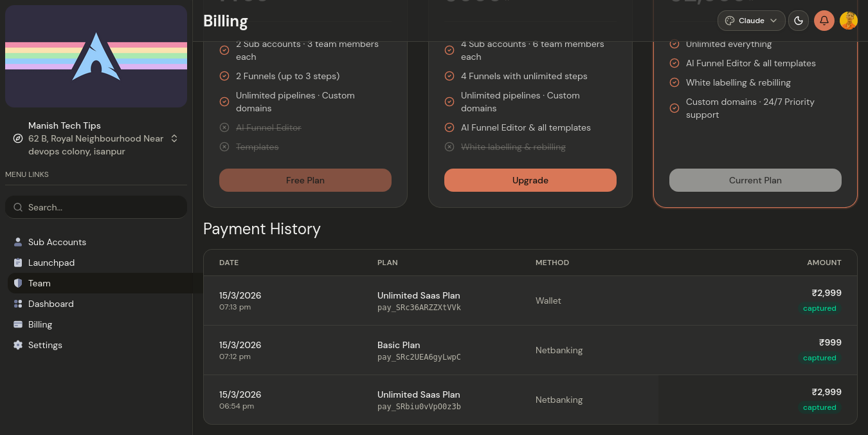Screen dimensions: 868x435
Task: Open the user profile avatar
Action: click(x=849, y=21)
